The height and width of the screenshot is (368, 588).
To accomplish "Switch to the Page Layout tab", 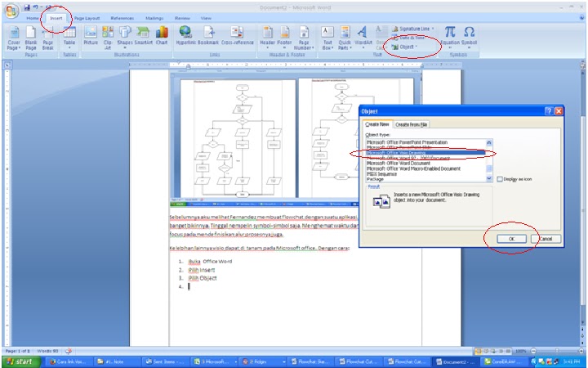I will coord(87,18).
